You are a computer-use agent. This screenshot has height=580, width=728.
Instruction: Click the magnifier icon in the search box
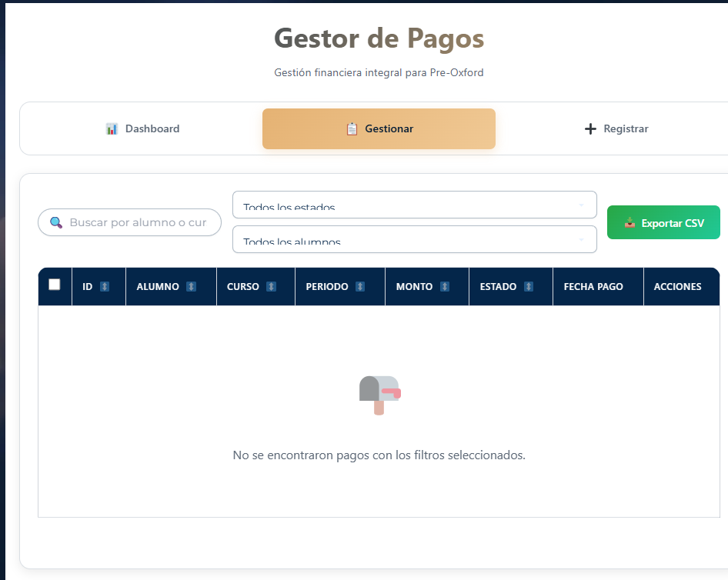point(55,222)
